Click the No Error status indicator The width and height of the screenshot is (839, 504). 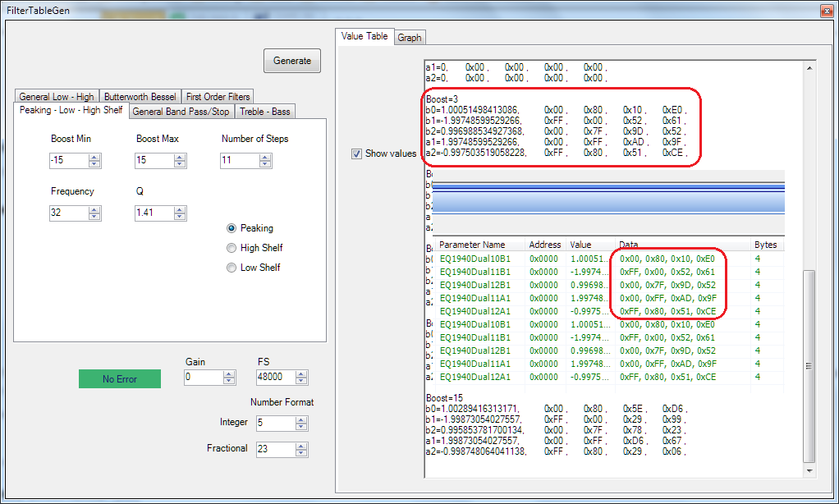(120, 378)
